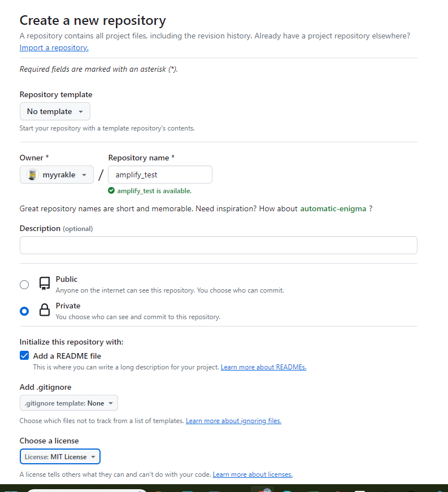Click the lock icon beside Private
The image size is (448, 492).
45,310
